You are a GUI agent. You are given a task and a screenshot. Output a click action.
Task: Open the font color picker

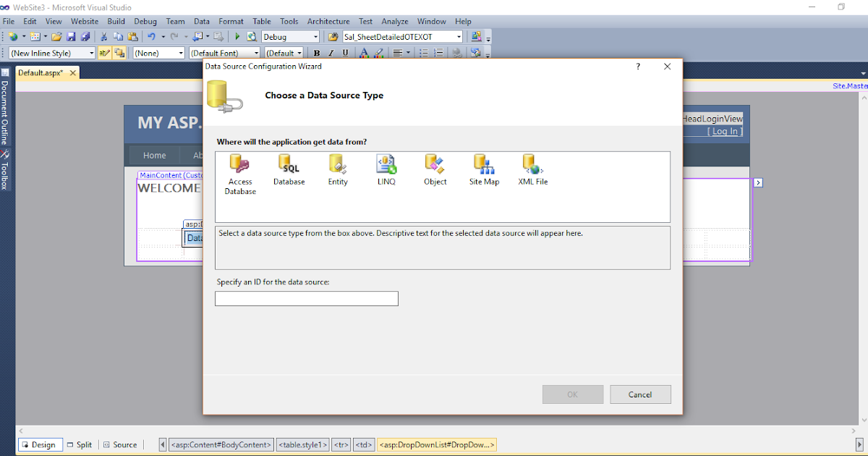coord(363,52)
